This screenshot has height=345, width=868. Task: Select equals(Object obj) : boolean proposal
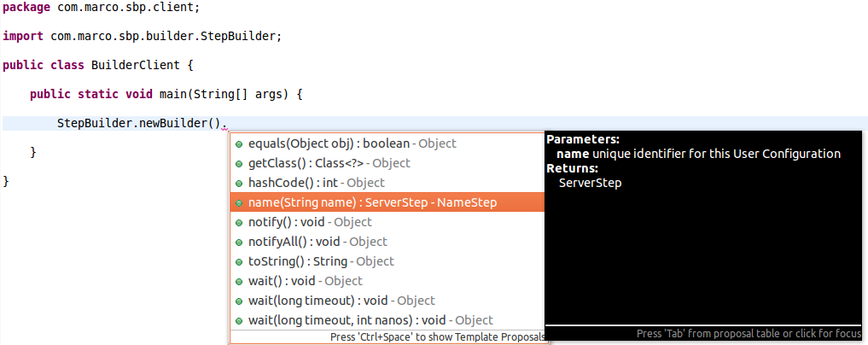pos(387,143)
